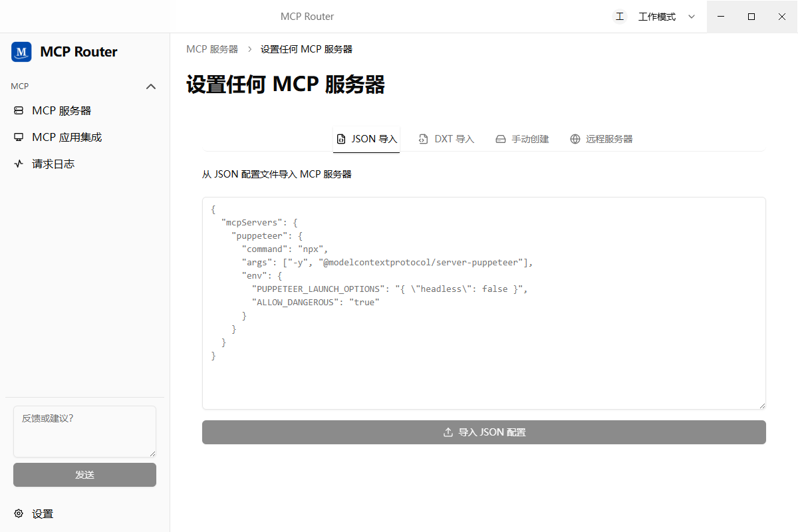Image resolution: width=798 pixels, height=532 pixels.
Task: Click the 请求日志 activity pulse icon
Action: 19,164
